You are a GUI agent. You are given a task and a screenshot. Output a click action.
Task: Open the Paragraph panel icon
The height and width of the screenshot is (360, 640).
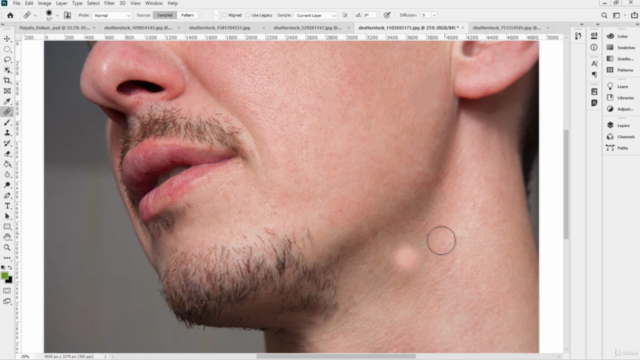pos(594,74)
